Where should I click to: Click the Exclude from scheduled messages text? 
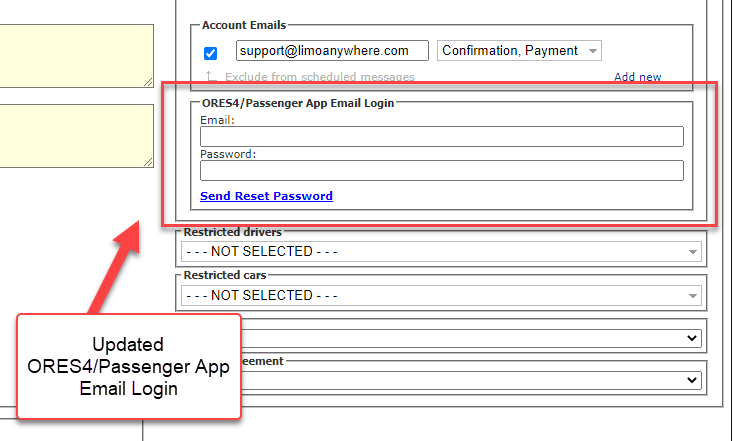coord(319,77)
